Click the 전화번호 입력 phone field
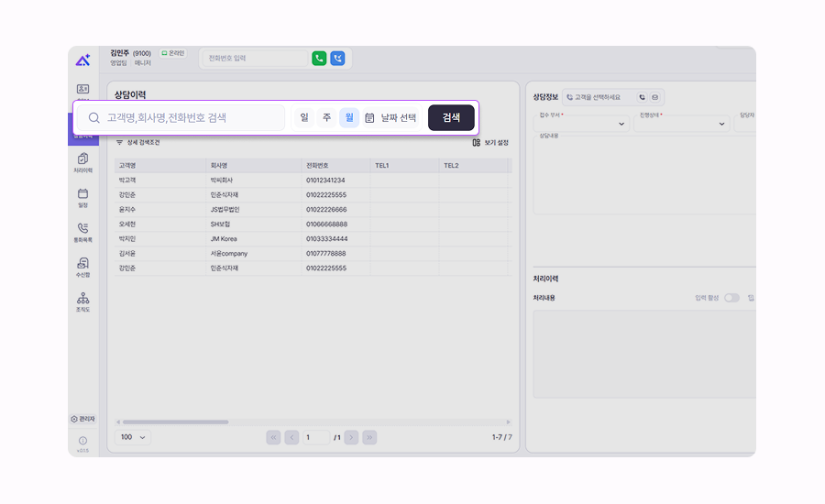 coord(255,58)
